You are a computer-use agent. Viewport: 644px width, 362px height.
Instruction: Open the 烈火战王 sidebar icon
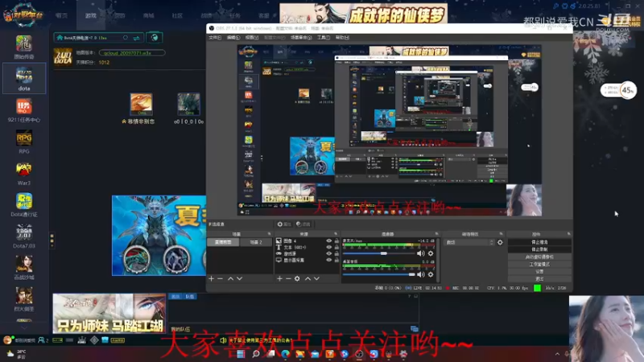click(x=24, y=296)
